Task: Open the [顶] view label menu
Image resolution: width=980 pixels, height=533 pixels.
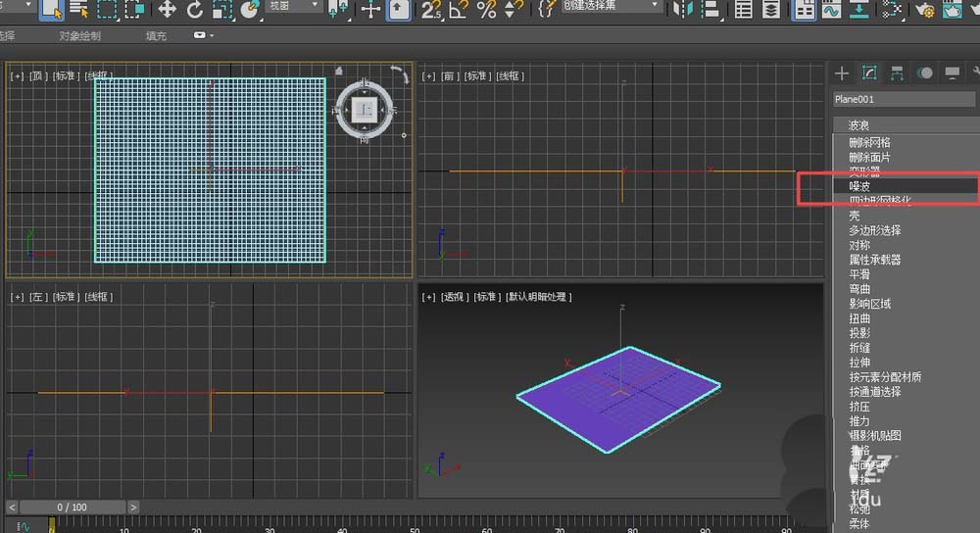Action: click(x=37, y=75)
